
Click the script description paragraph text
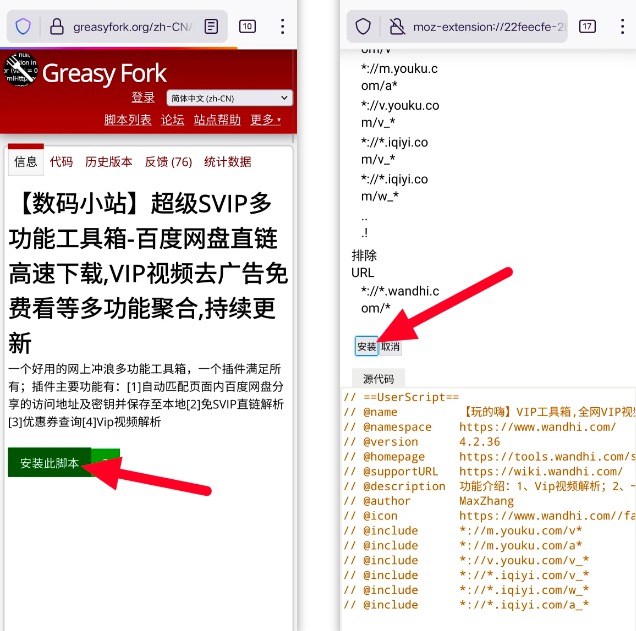pos(146,395)
